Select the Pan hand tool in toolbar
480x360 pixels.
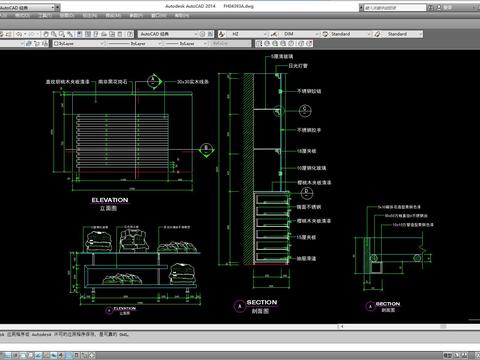click(46, 34)
